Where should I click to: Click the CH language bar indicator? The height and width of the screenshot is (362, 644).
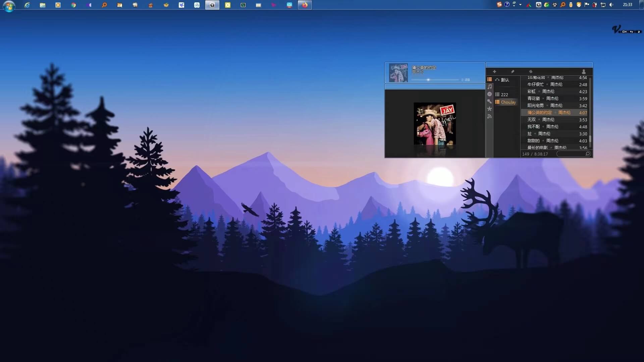[x=624, y=32]
